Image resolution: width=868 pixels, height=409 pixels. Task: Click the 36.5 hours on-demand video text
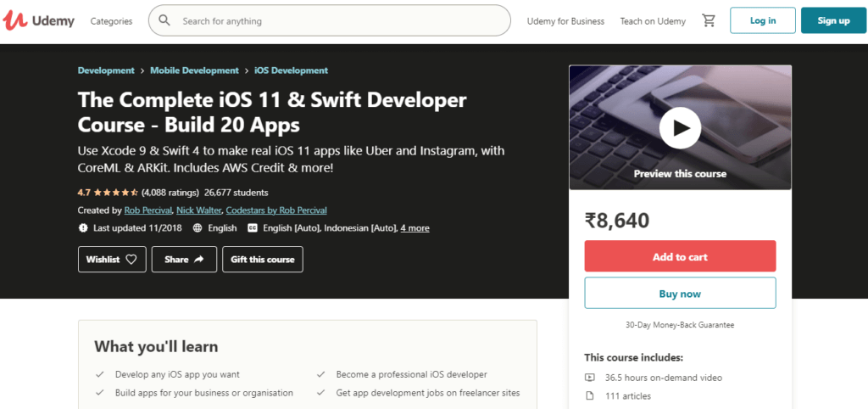coord(663,378)
